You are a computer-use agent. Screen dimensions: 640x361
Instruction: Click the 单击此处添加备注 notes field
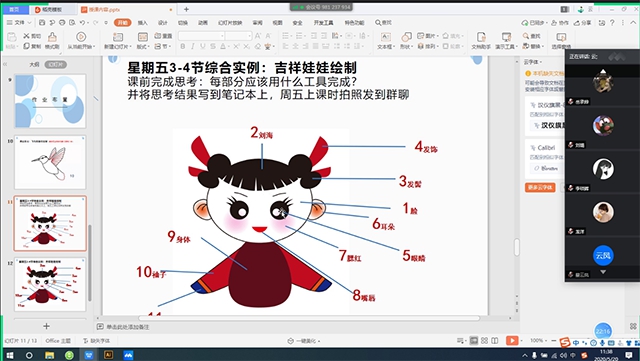(x=128, y=327)
